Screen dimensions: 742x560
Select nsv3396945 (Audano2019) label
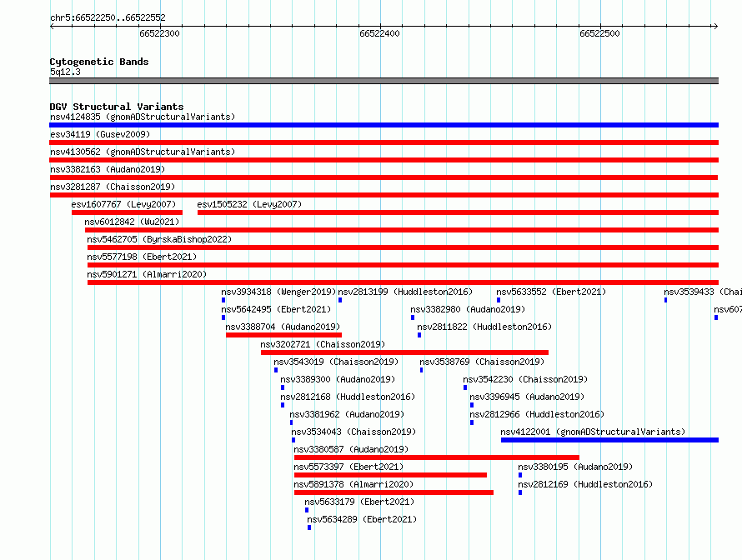pyautogui.click(x=527, y=397)
